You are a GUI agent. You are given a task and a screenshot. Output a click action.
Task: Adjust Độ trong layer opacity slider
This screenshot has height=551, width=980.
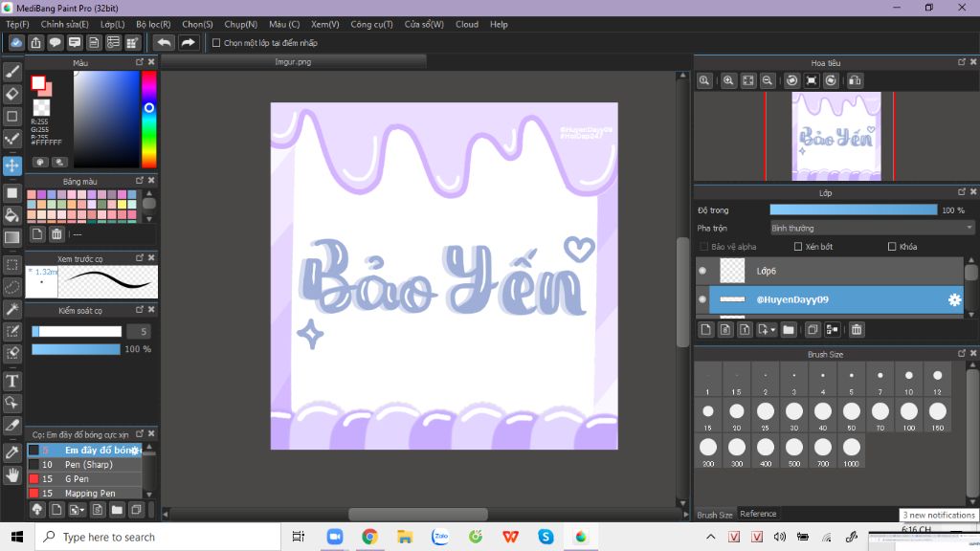[x=853, y=210]
